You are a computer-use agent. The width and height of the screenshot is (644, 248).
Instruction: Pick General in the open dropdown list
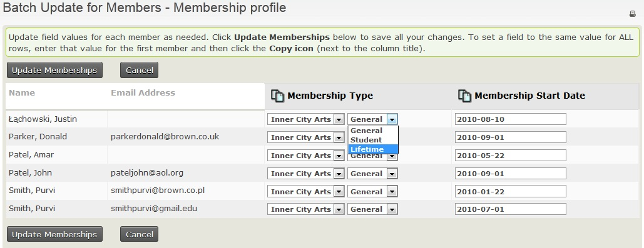pyautogui.click(x=373, y=131)
